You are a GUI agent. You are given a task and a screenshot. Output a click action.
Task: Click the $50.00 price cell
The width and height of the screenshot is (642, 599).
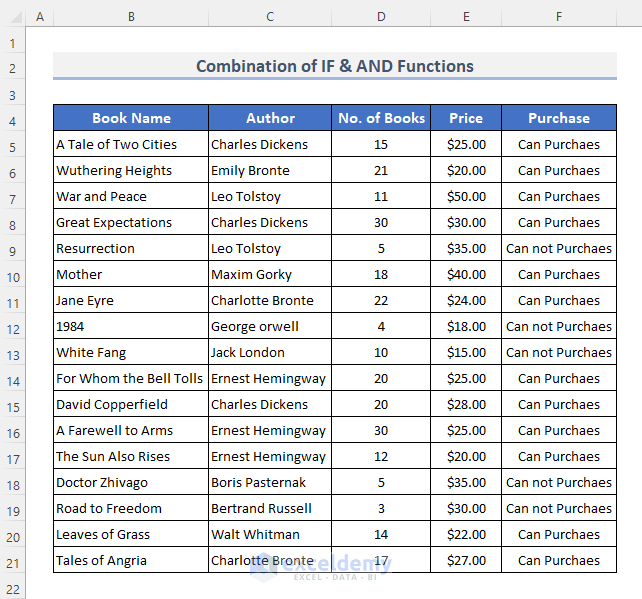(x=466, y=197)
